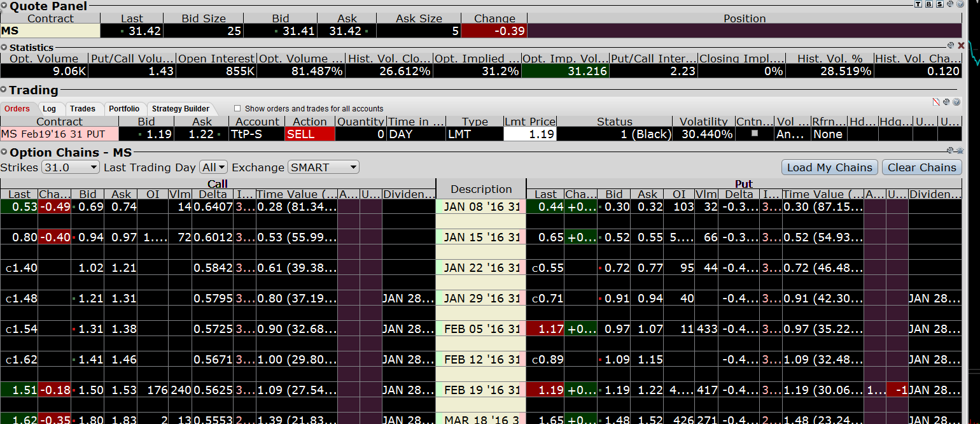The image size is (980, 424).
Task: Click the red-slashed page icon in Trading panel
Action: pyautogui.click(x=936, y=102)
